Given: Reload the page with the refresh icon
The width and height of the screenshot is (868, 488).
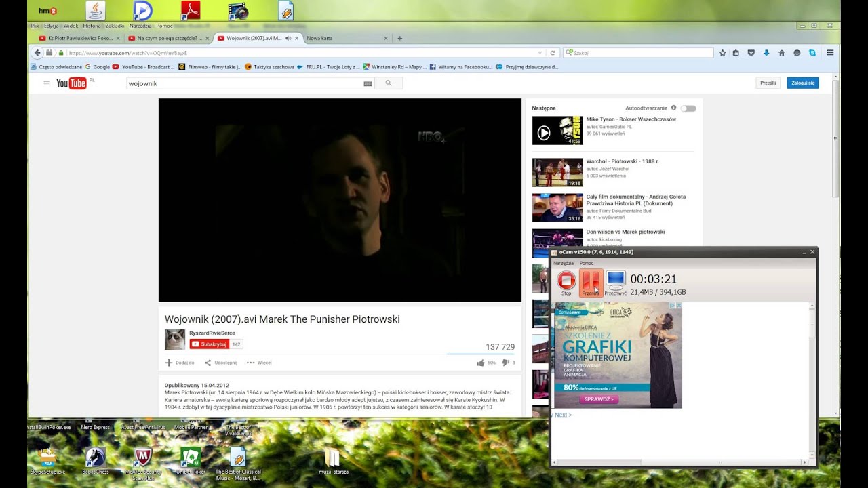Looking at the screenshot, I should pos(553,53).
